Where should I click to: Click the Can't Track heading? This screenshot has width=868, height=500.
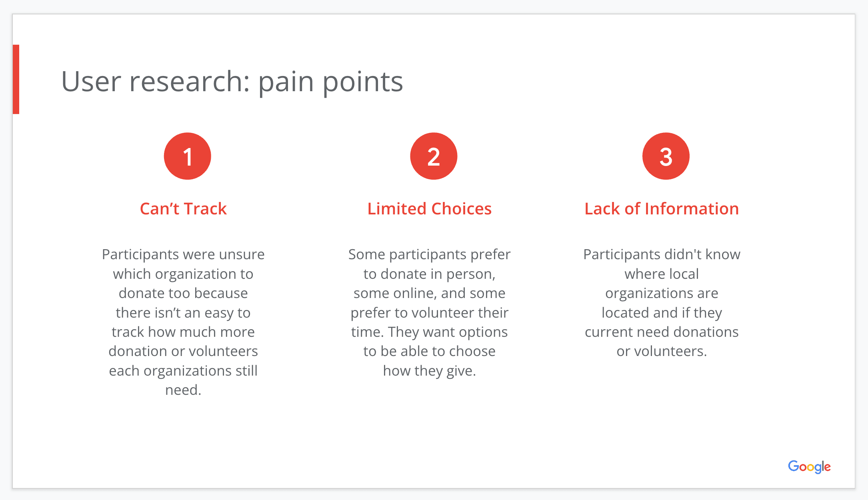[183, 209]
